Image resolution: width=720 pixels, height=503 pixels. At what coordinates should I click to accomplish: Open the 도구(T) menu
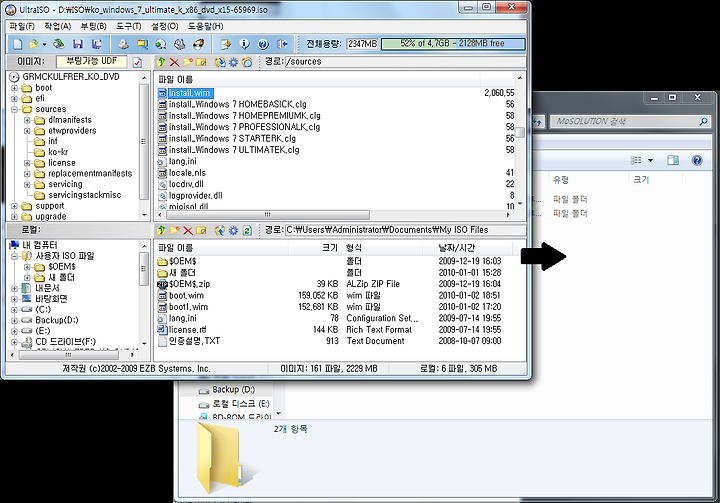tap(129, 26)
